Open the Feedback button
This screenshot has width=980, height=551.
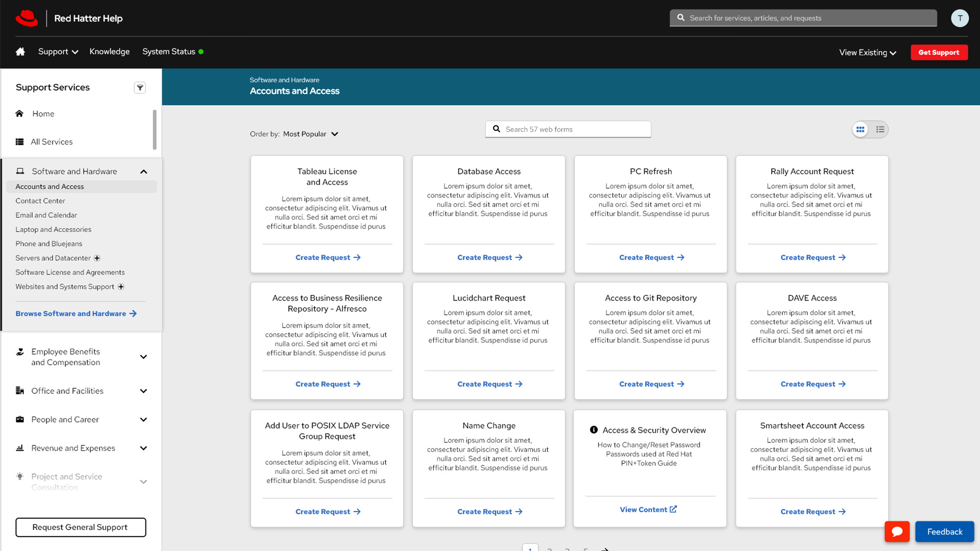click(x=944, y=532)
